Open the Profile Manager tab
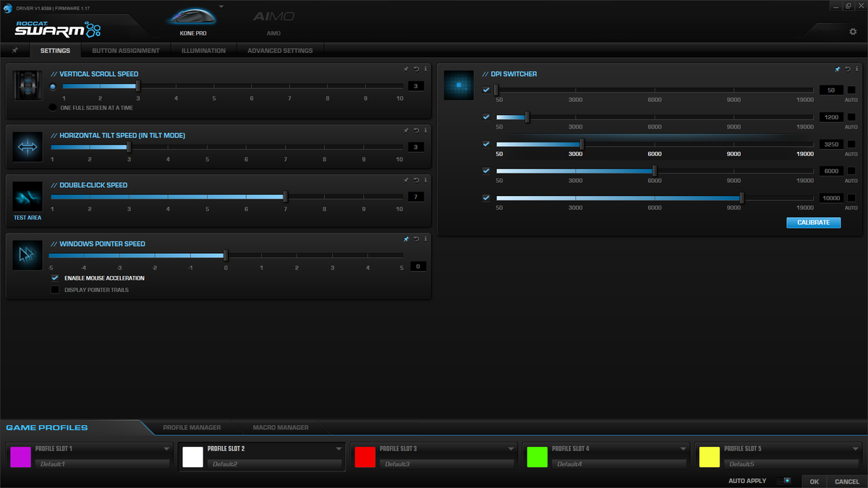The height and width of the screenshot is (488, 868). pyautogui.click(x=192, y=427)
